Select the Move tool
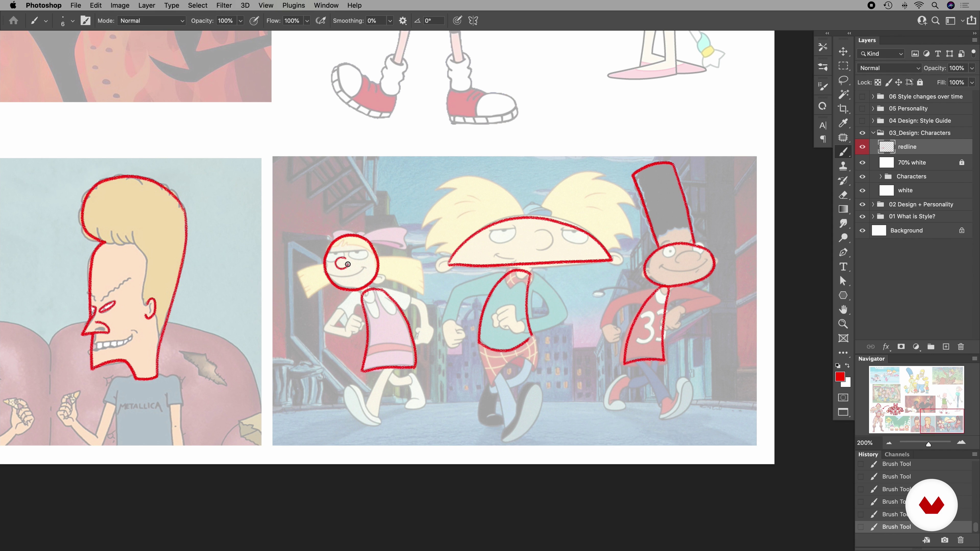 pyautogui.click(x=843, y=52)
